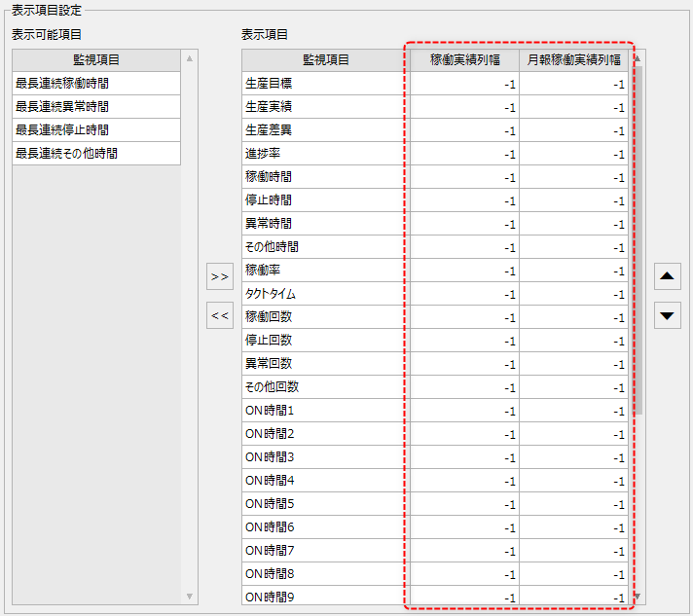This screenshot has width=693, height=616.
Task: Select the 稼働回数 row
Action: pos(435,317)
